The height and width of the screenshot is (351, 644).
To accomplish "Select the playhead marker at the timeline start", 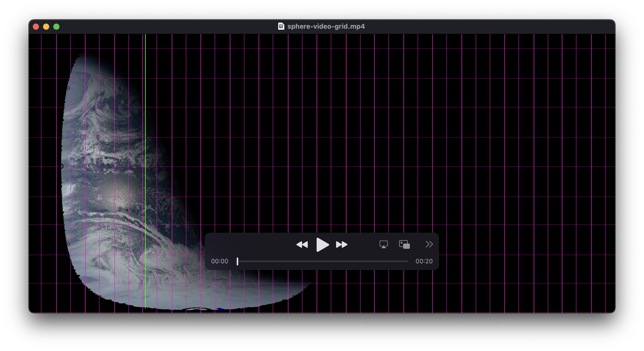I will (237, 261).
